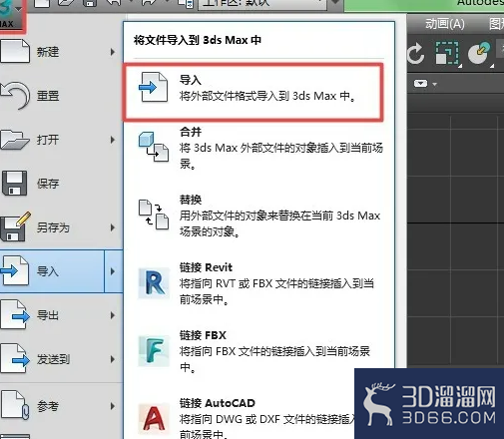Click the 3ds Max application button
This screenshot has height=439, width=504.
tap(11, 15)
